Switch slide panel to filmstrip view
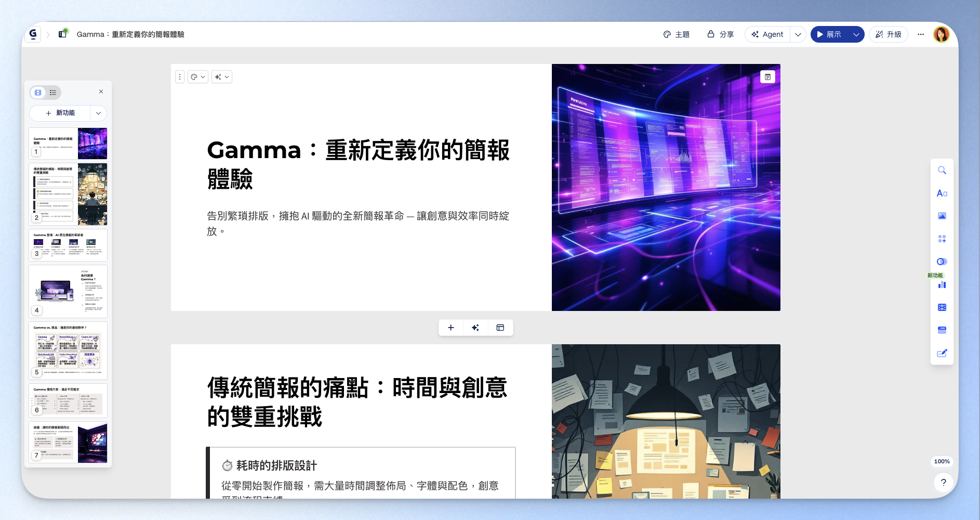 38,93
